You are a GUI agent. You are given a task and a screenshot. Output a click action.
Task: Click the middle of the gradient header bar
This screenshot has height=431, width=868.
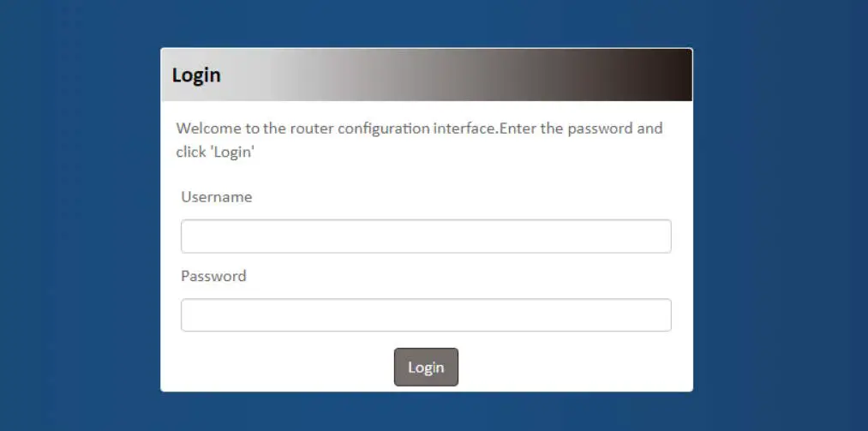pyautogui.click(x=426, y=75)
